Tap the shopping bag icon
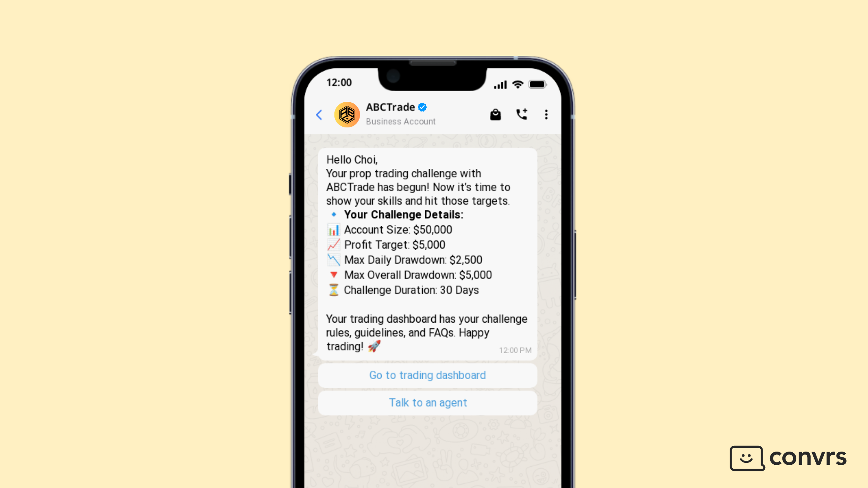This screenshot has width=868, height=488. tap(495, 114)
